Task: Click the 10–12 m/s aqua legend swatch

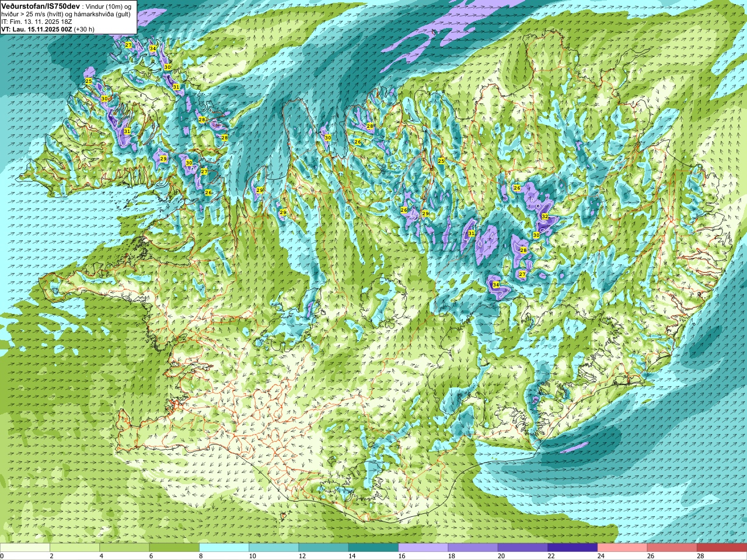Action: [274, 548]
